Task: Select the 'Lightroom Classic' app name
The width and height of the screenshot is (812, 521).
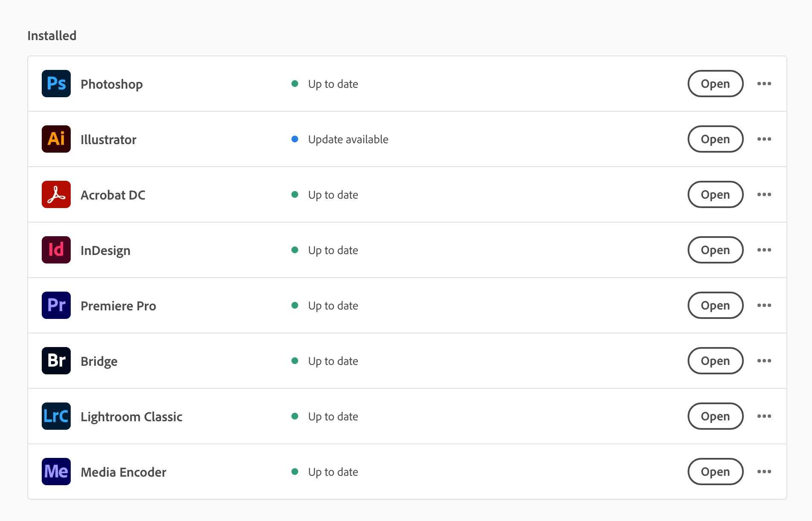Action: pos(132,417)
